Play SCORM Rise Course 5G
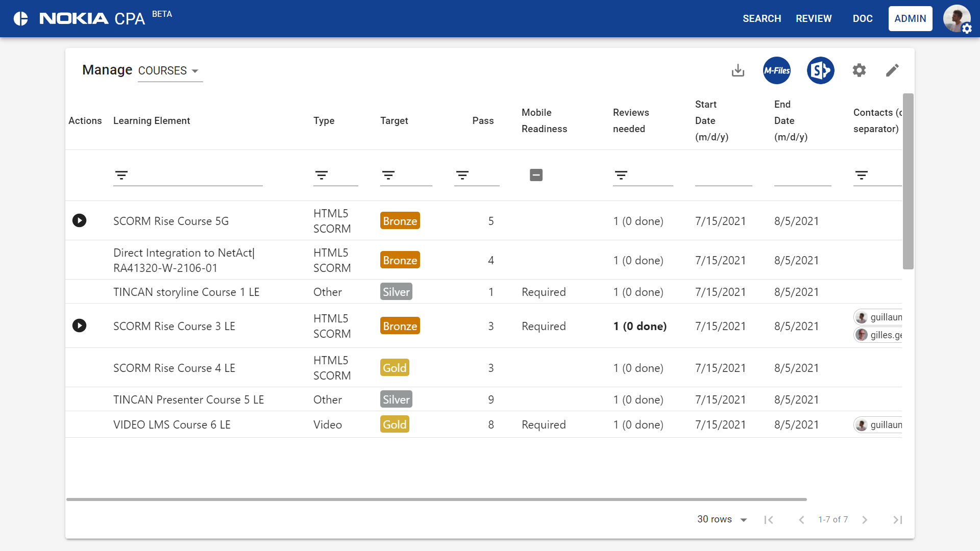The height and width of the screenshot is (551, 980). click(79, 220)
